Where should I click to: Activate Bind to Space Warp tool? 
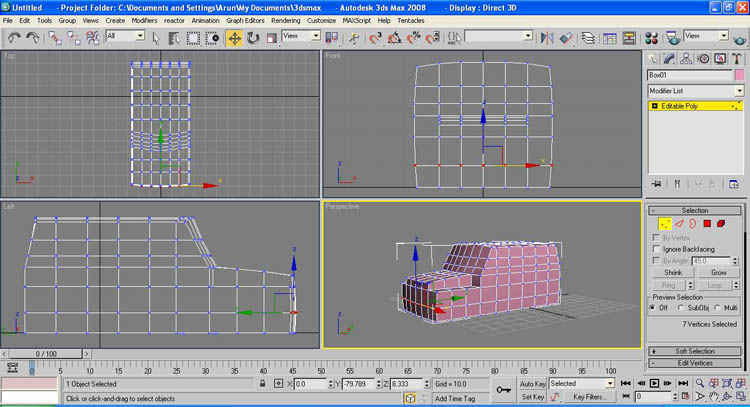click(x=92, y=38)
